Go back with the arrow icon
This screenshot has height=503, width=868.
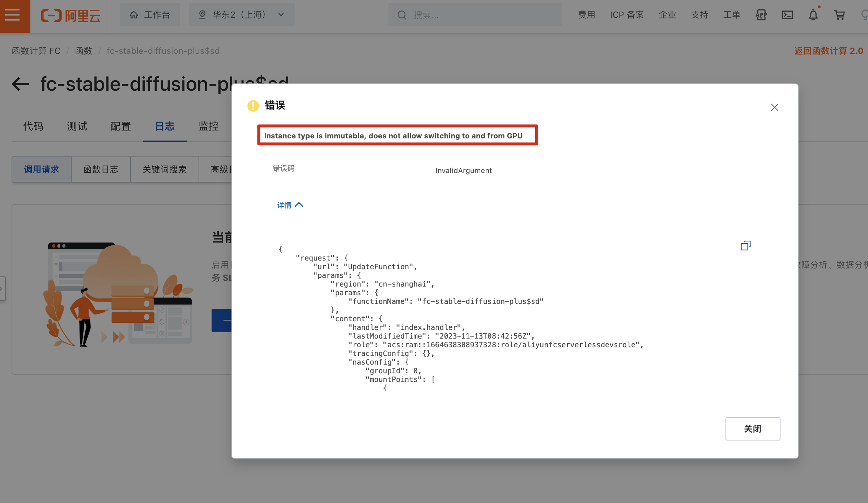(20, 84)
